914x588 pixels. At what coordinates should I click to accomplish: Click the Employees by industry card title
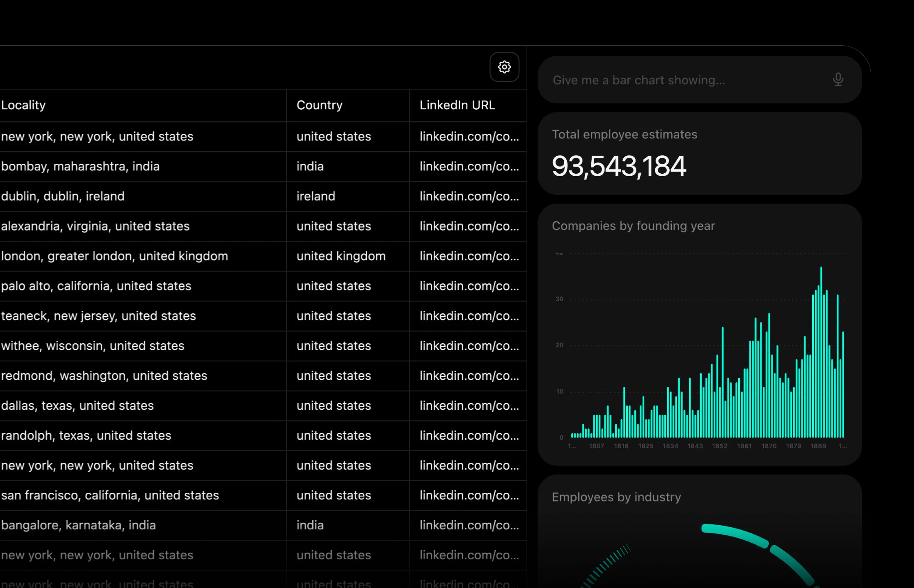point(616,497)
